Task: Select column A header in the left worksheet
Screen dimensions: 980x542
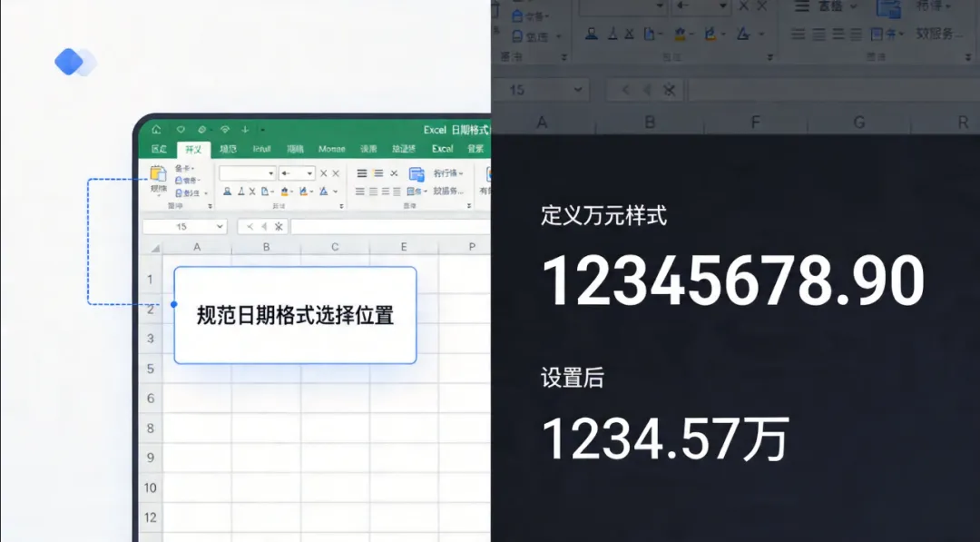Action: pyautogui.click(x=197, y=247)
